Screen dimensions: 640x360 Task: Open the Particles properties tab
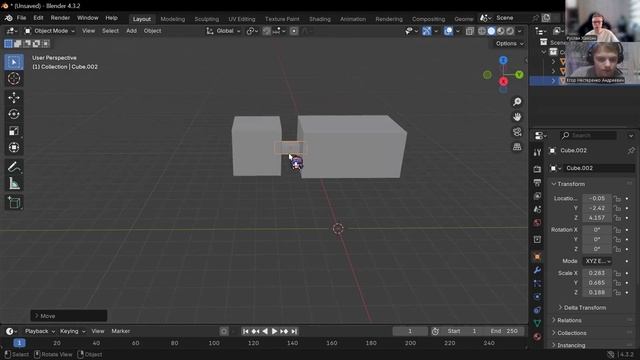click(537, 283)
